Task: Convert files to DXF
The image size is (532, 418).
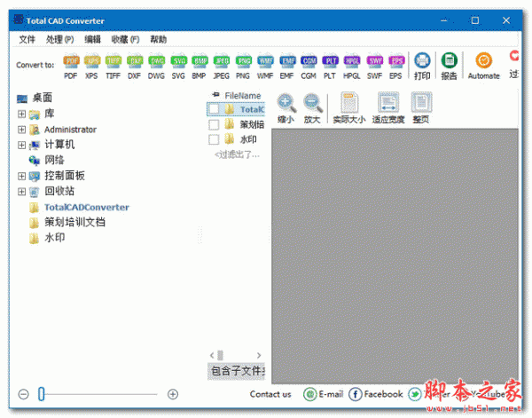Action: (135, 67)
